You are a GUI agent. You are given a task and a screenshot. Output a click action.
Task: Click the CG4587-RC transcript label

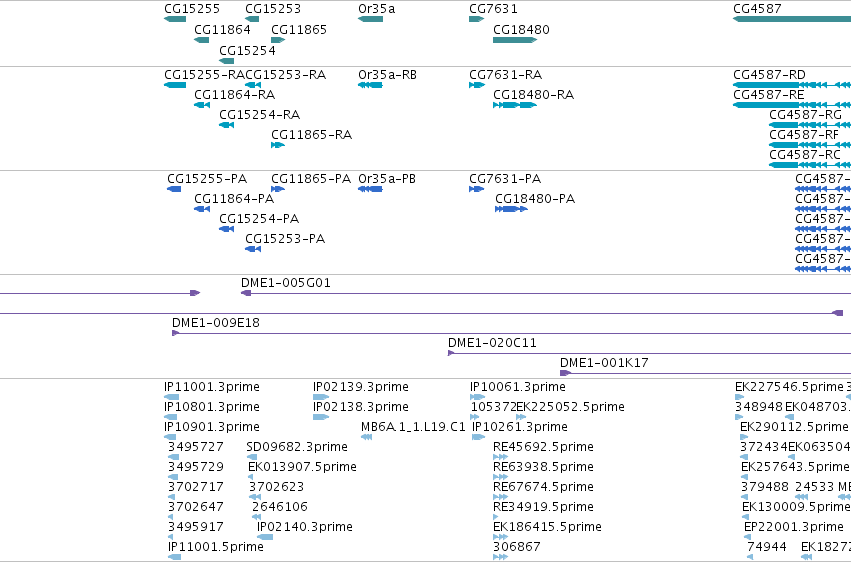(x=805, y=155)
